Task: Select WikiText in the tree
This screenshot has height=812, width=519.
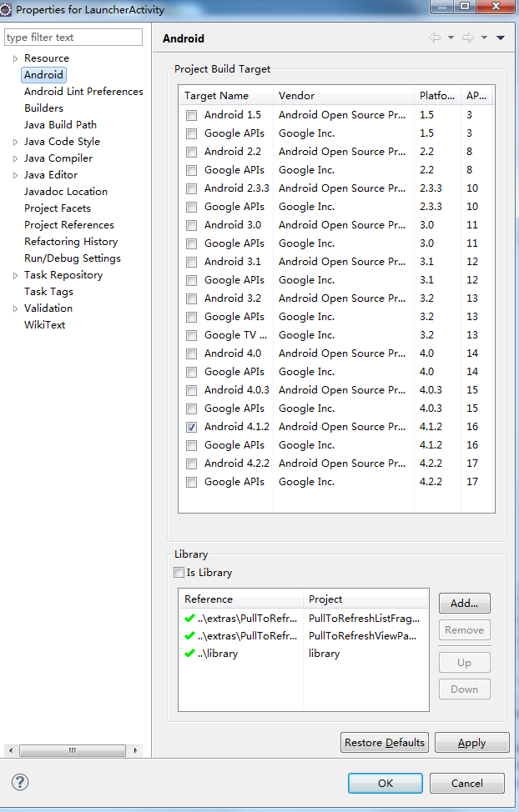Action: [44, 324]
